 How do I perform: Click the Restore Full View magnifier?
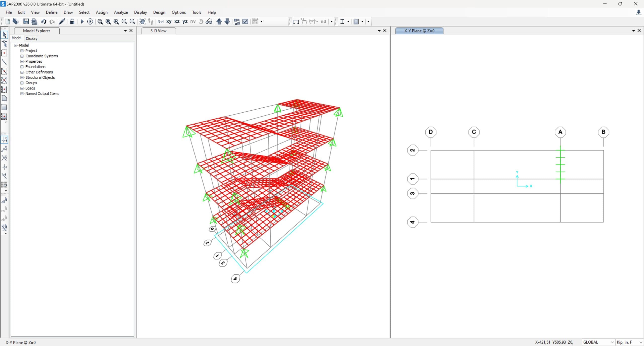pos(108,22)
